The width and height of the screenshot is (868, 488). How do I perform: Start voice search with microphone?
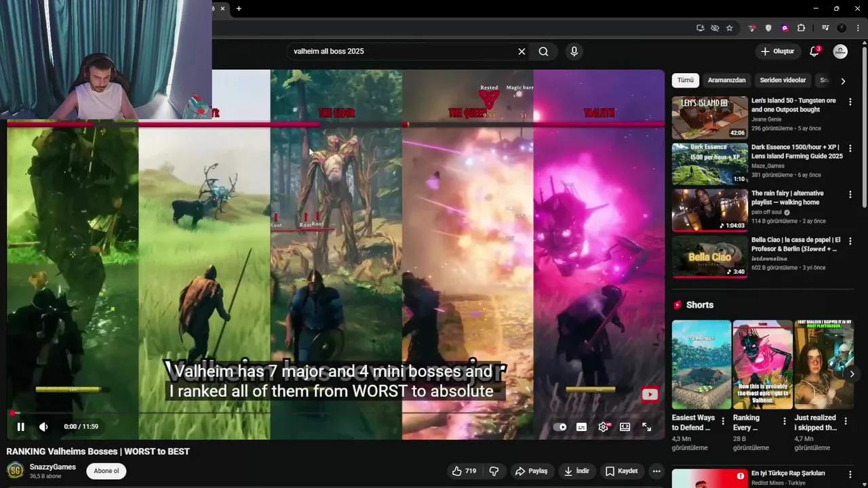pos(574,52)
